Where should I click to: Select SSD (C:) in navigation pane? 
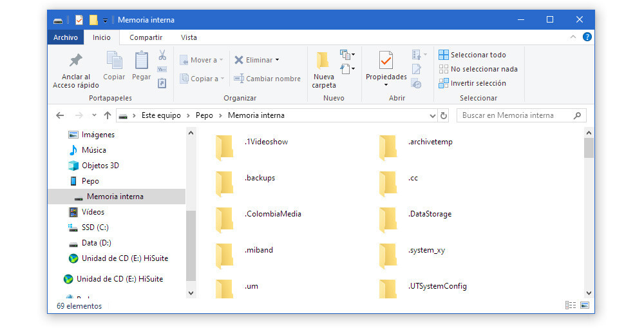tap(95, 227)
